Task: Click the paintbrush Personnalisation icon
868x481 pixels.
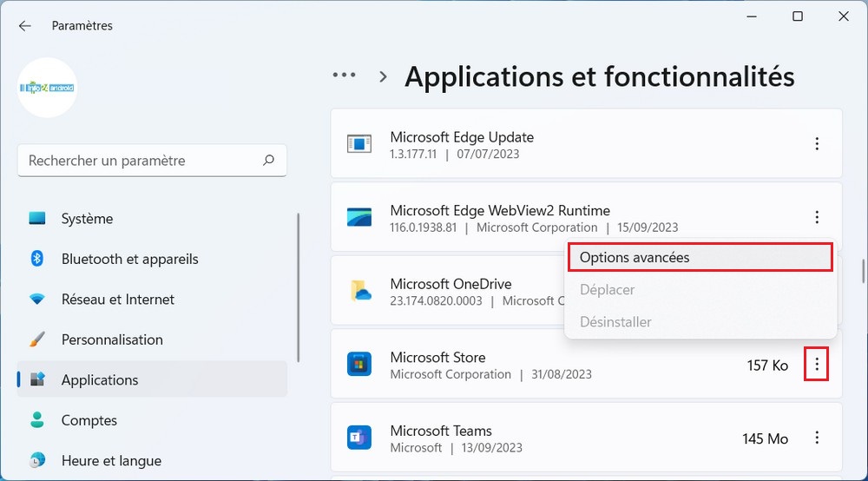Action: [x=37, y=339]
